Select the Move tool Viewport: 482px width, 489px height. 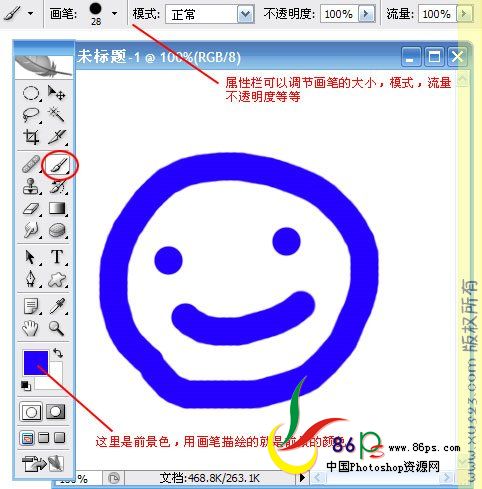56,93
